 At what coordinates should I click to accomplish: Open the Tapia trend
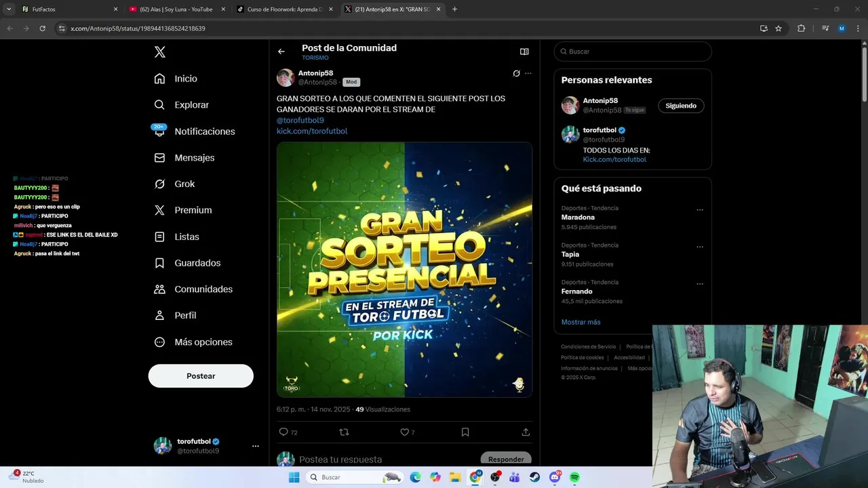tap(570, 255)
